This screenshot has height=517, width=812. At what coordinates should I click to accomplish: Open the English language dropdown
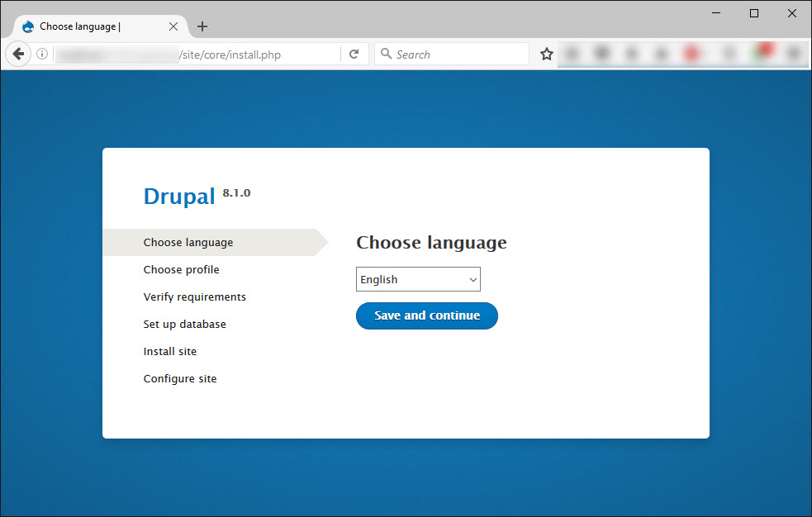coord(418,279)
